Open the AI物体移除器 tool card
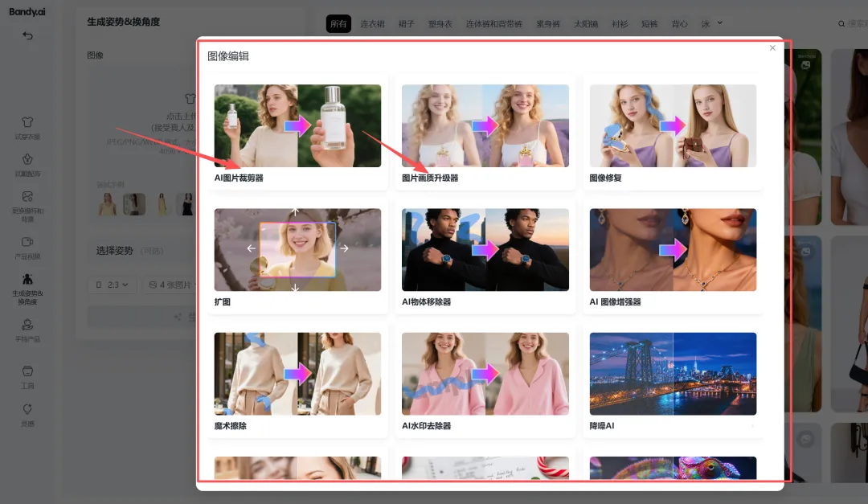This screenshot has width=868, height=504. tap(485, 258)
